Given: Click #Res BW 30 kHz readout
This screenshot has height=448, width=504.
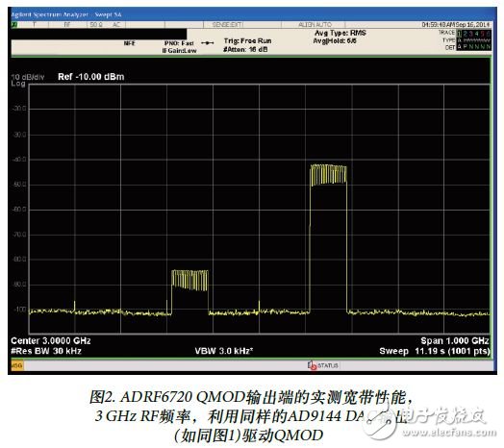Looking at the screenshot, I should [46, 351].
